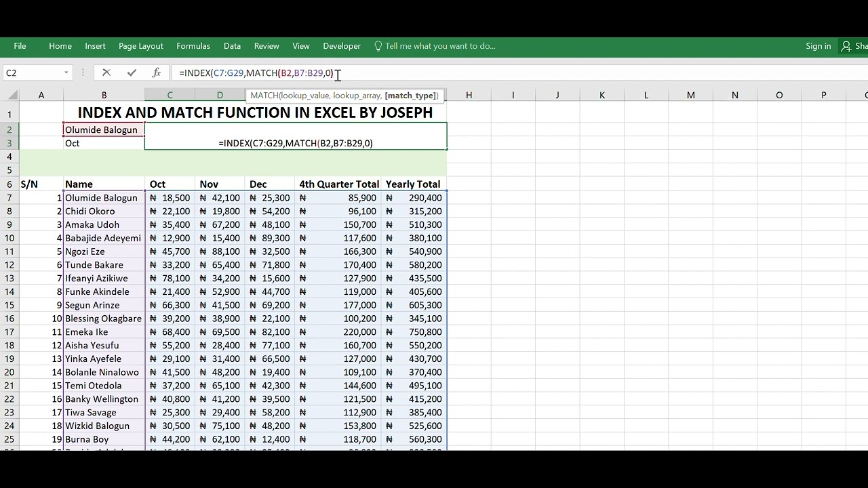Click the name cell Ngozi Eze
Image resolution: width=868 pixels, height=488 pixels.
click(104, 251)
